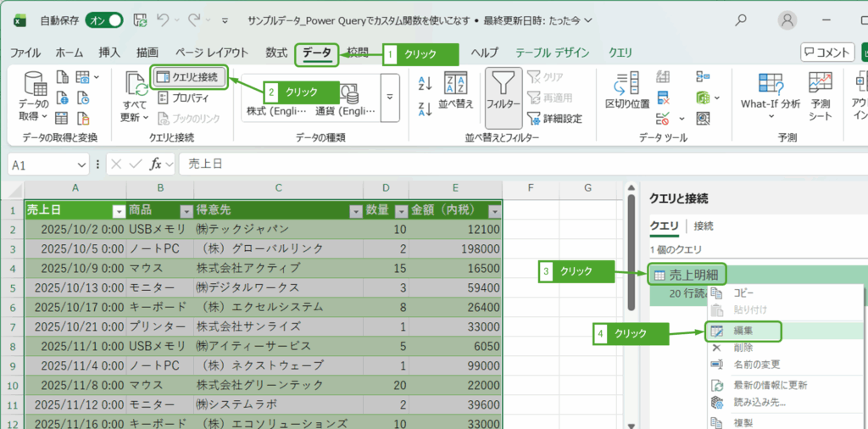This screenshot has height=429, width=868.
Task: Open the 売上日 column filter dropdown
Action: [119, 211]
